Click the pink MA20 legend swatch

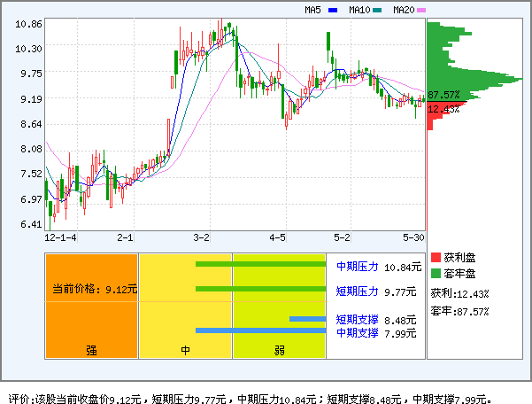click(421, 11)
